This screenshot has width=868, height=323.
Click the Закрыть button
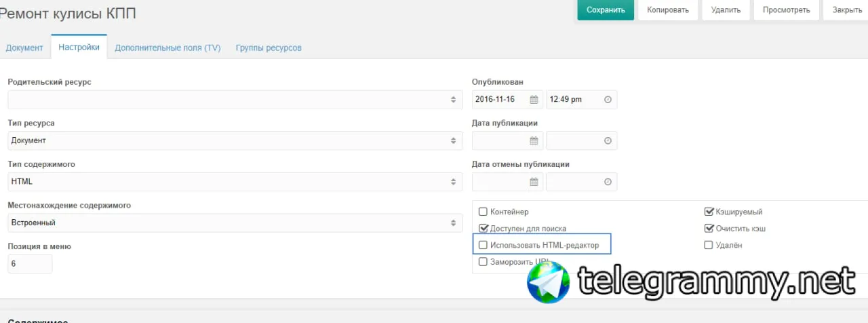click(x=846, y=10)
